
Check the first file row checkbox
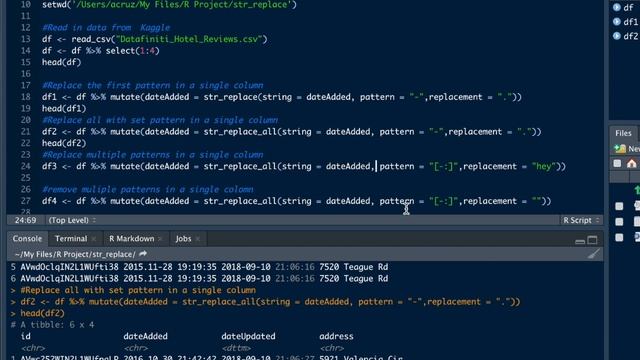coord(619,206)
